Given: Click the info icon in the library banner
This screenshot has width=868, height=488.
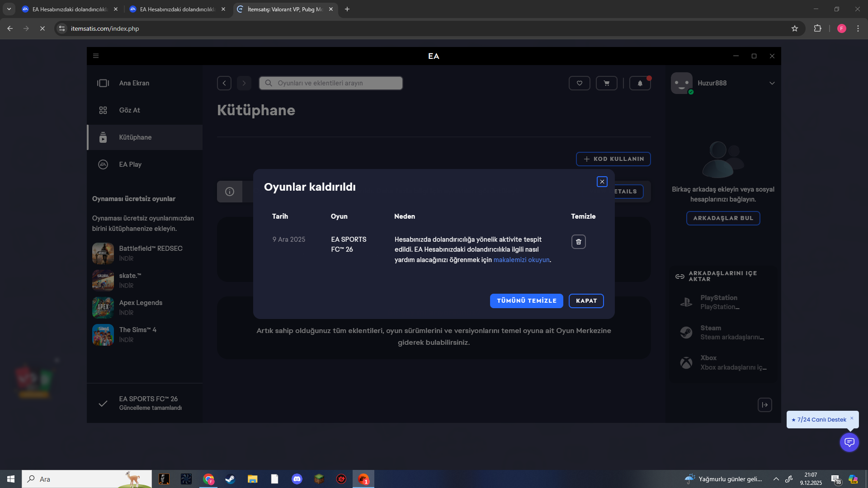Looking at the screenshot, I should click(x=230, y=192).
